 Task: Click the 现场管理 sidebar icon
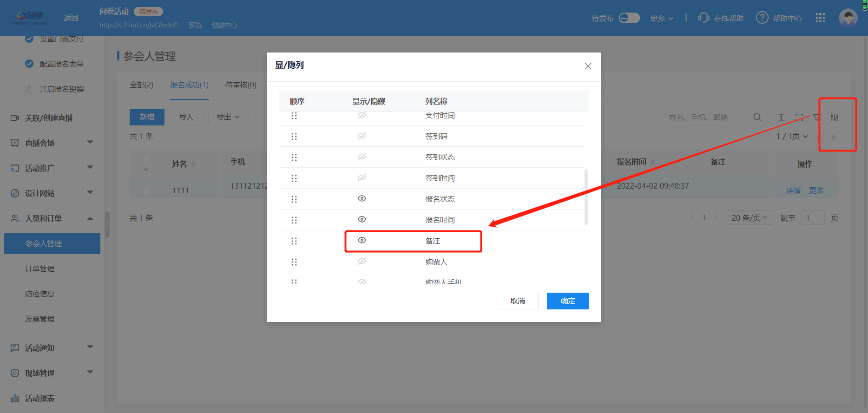pos(15,373)
